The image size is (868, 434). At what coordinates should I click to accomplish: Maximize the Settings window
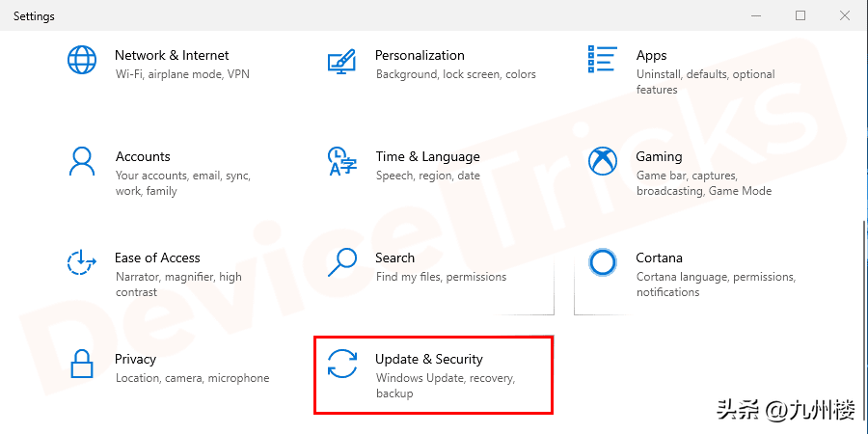pos(800,15)
